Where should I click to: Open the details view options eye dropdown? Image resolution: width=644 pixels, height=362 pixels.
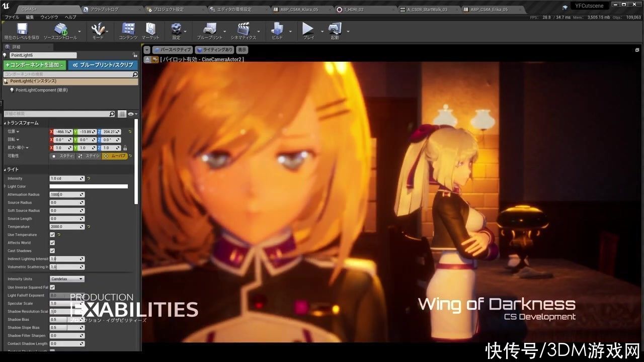132,114
